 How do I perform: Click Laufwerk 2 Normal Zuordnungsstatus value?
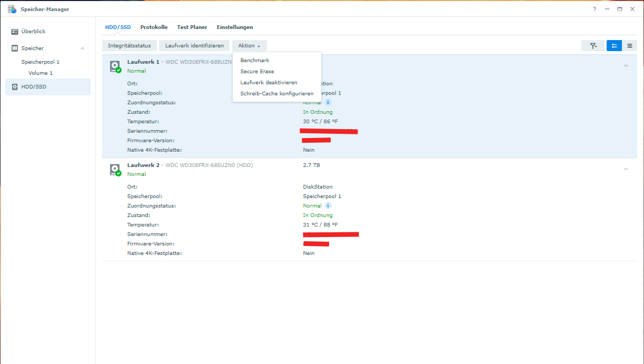[x=312, y=206]
